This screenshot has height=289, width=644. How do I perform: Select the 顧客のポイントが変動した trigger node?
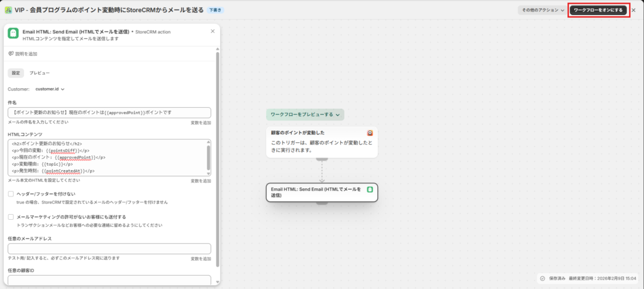(321, 143)
